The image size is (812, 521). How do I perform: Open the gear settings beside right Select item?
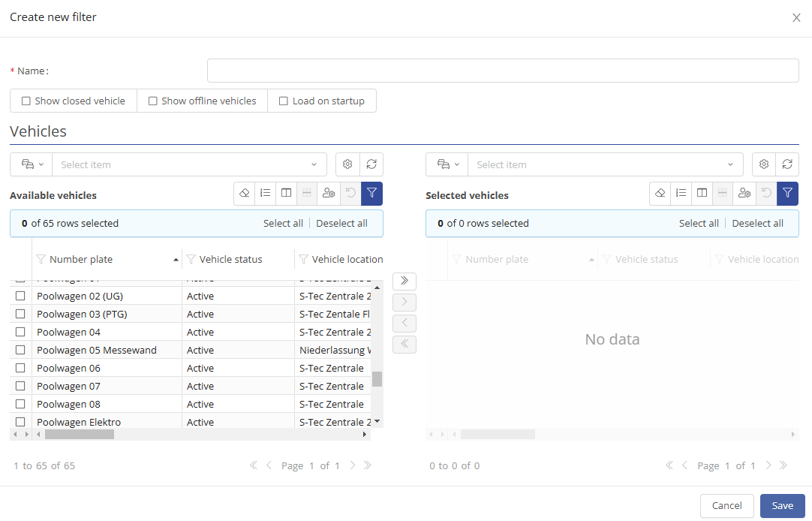[763, 164]
